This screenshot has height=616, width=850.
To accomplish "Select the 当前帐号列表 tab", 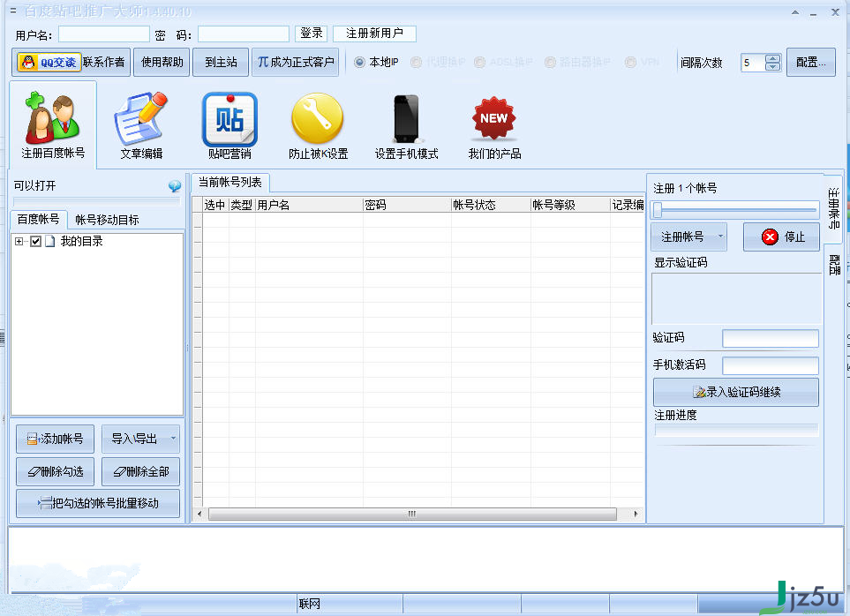I will pyautogui.click(x=229, y=183).
